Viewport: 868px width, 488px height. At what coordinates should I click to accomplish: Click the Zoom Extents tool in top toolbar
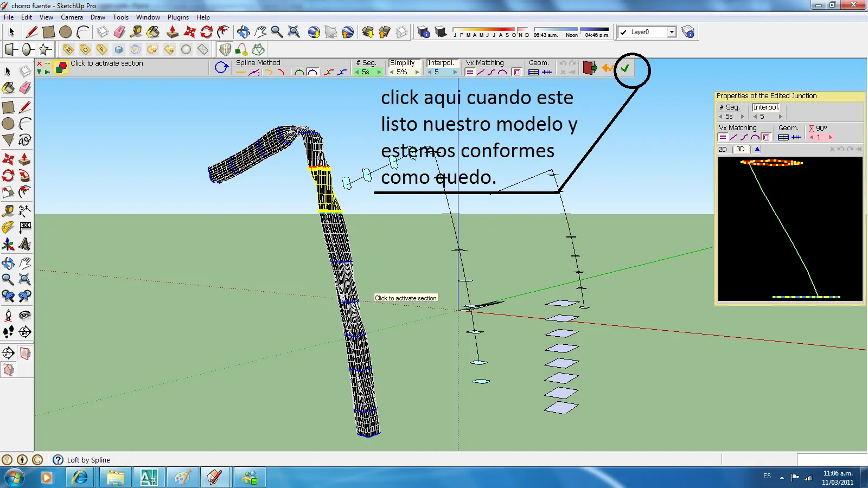(293, 32)
